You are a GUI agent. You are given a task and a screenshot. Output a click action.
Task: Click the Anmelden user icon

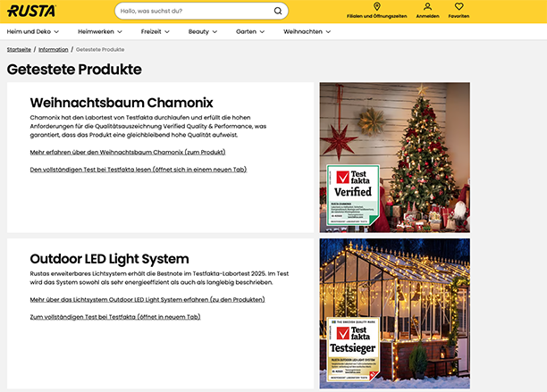coord(427,7)
